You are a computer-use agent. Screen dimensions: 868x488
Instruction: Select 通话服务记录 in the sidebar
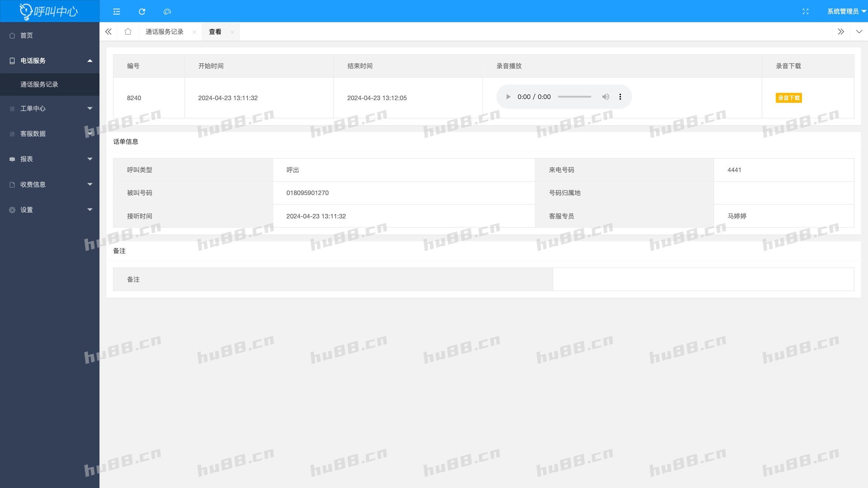coord(39,84)
